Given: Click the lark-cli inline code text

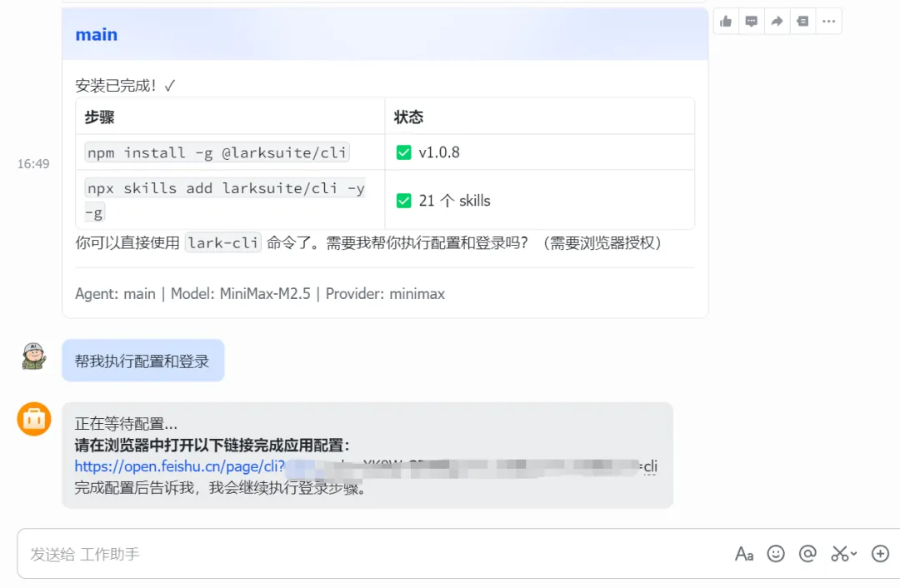Looking at the screenshot, I should (222, 243).
